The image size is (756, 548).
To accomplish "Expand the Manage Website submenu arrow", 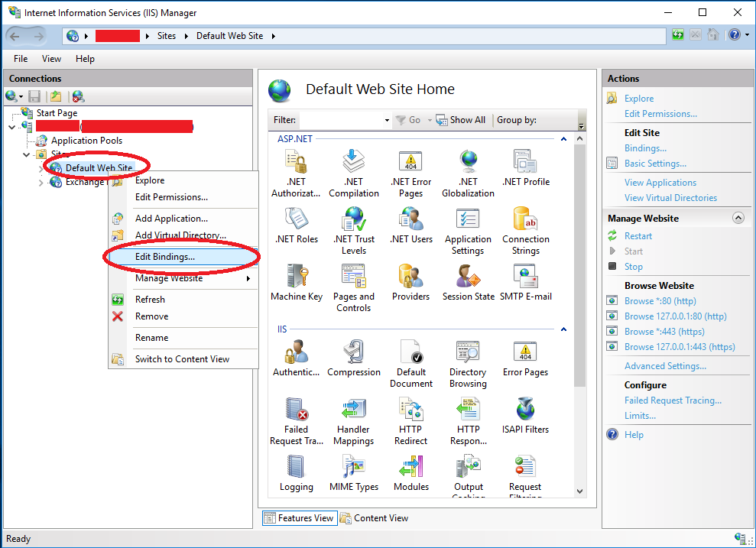I will (x=248, y=278).
